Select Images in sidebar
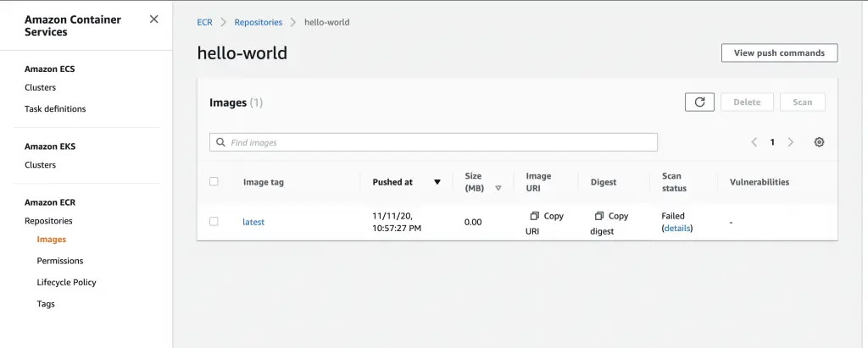Viewport: 868px width, 348px height. click(x=52, y=240)
